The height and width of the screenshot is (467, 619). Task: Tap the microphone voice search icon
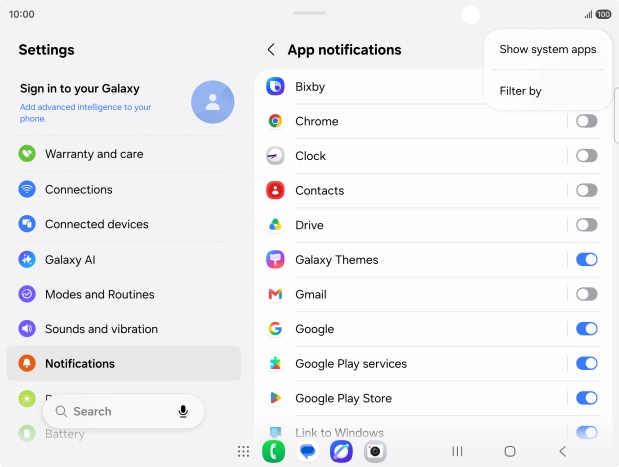(x=183, y=411)
